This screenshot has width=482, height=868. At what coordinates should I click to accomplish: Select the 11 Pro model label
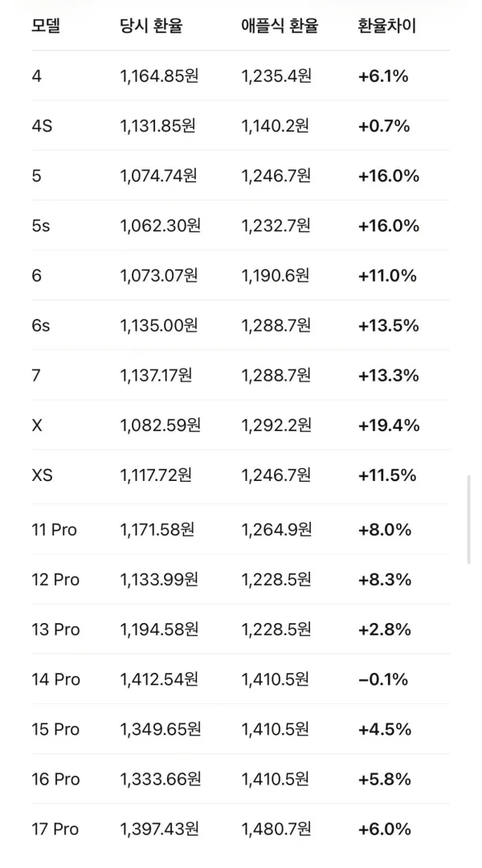pyautogui.click(x=55, y=530)
